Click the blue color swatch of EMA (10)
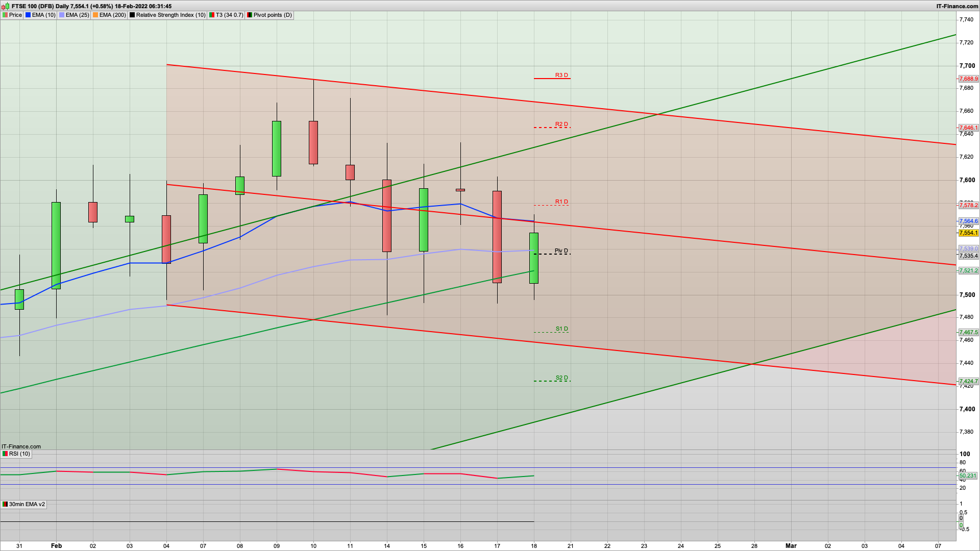Viewport: 980px width, 551px height. (28, 15)
